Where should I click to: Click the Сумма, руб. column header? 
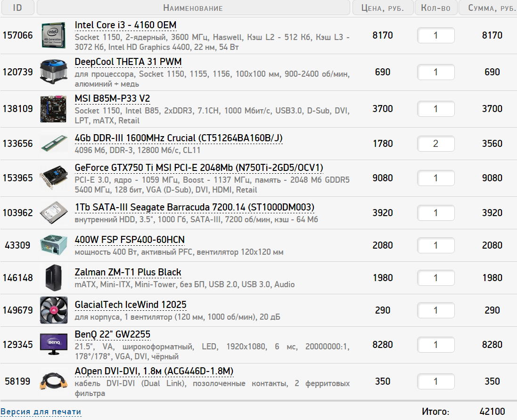point(488,8)
